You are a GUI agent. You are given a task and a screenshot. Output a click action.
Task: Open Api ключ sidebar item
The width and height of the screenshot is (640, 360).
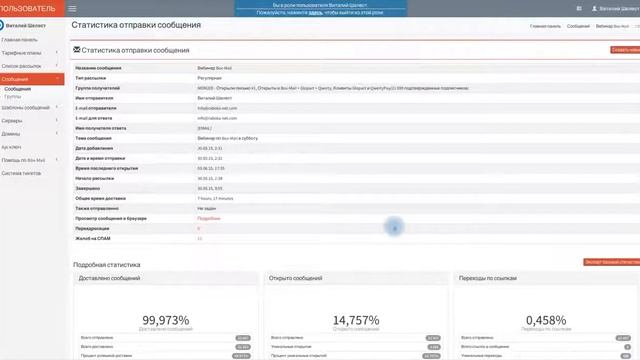(11, 147)
